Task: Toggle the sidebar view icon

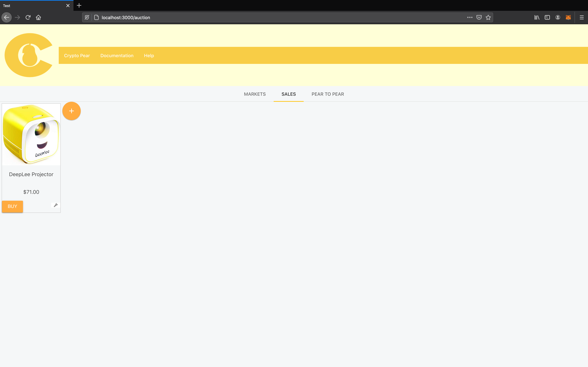Action: (x=547, y=18)
